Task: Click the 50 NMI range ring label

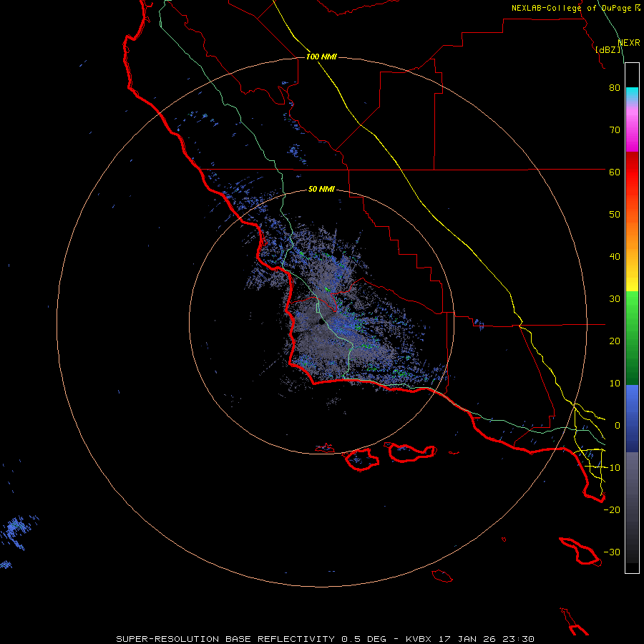Action: click(321, 189)
